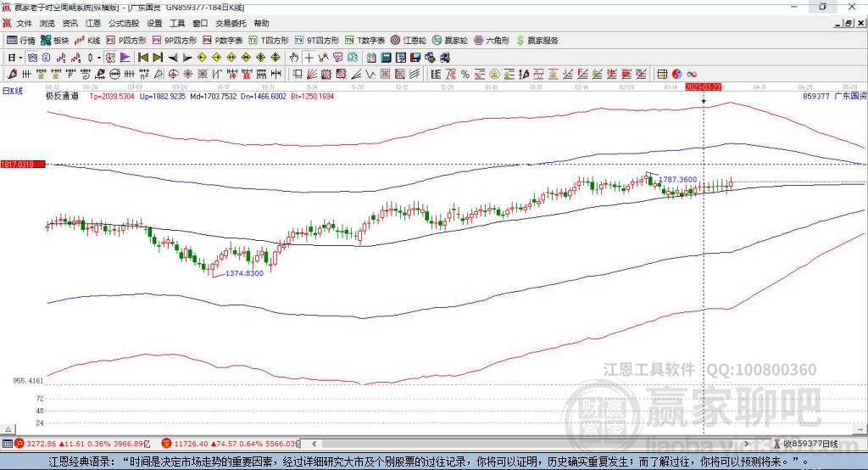This screenshot has width=868, height=470.
Task: Open the 六角形 hexagon tool
Action: 492,41
